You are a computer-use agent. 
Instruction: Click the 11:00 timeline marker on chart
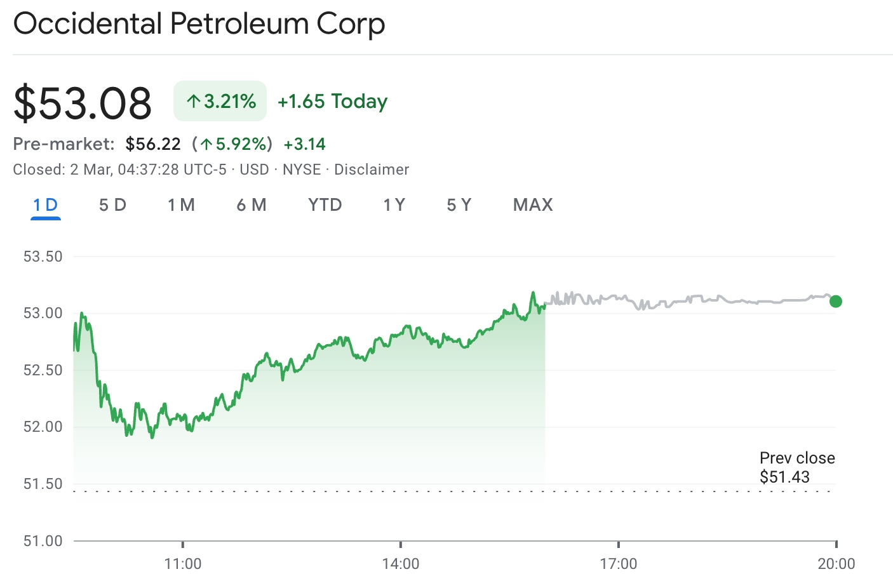click(x=183, y=563)
